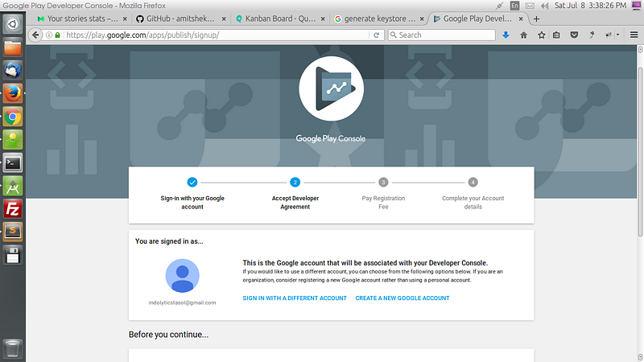Click the page vertical scrollbar
644x362 pixels.
point(640,152)
